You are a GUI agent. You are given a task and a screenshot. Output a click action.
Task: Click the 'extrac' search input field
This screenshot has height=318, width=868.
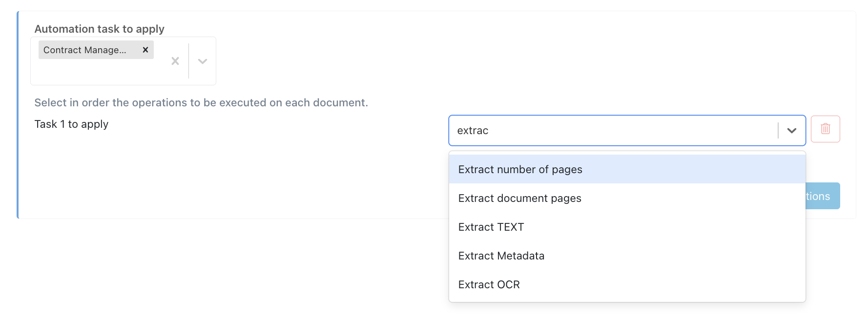(x=610, y=131)
